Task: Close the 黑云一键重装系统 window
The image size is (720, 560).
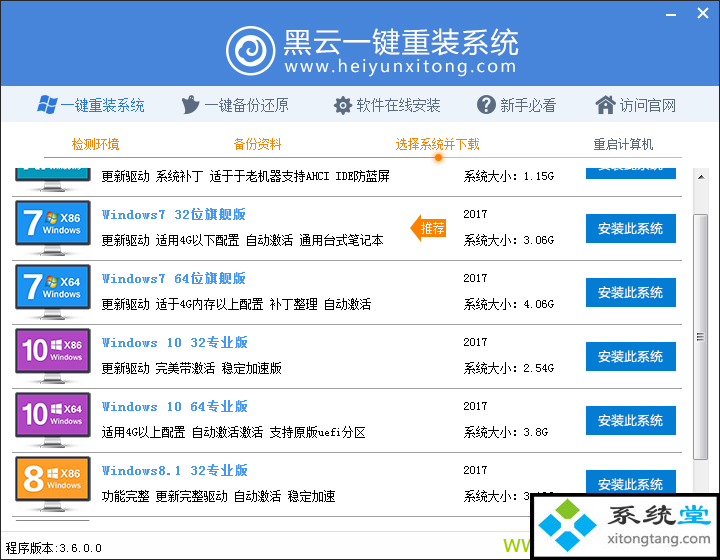Action: click(x=703, y=13)
